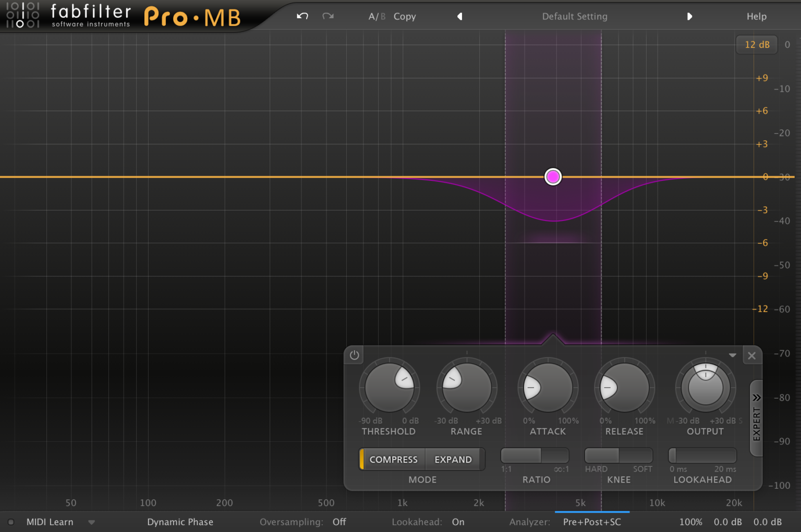This screenshot has height=532, width=801.
Task: Open Analyzer options showing Pre+Post+SC
Action: 592,522
